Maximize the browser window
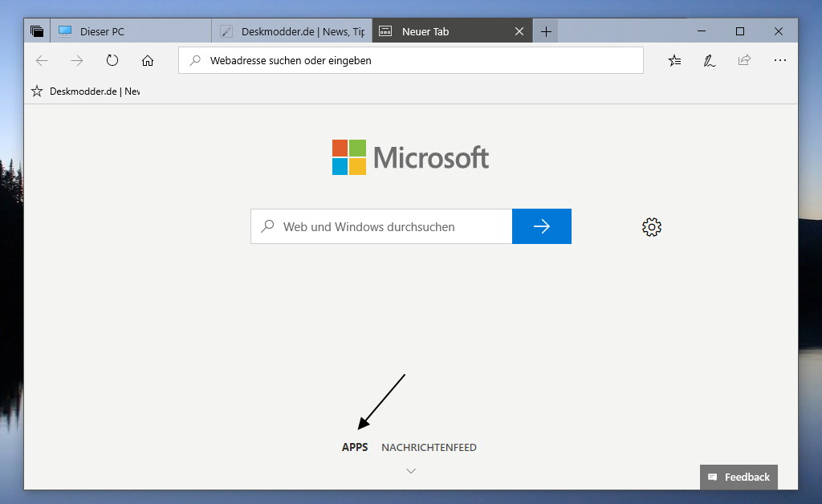 (739, 31)
